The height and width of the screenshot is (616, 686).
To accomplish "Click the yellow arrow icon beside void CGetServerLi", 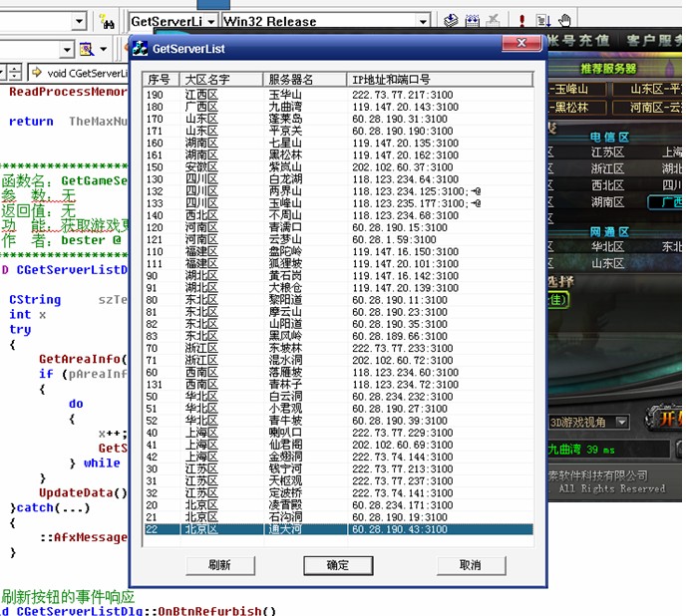I will pos(37,72).
